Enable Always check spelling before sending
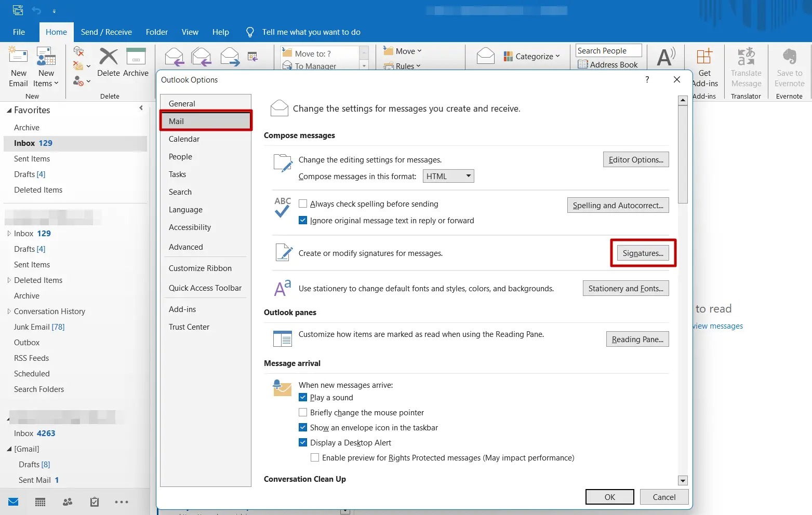This screenshot has height=515, width=812. [x=303, y=204]
